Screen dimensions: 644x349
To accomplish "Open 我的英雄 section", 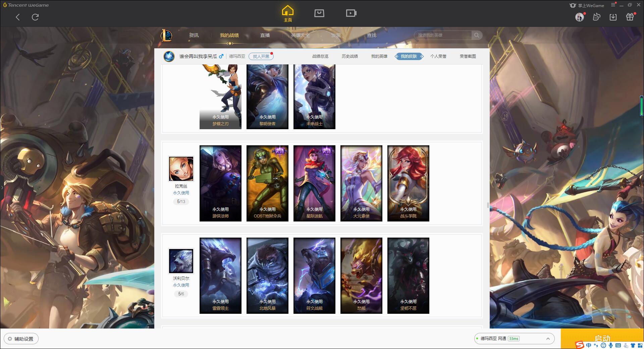I will point(379,56).
